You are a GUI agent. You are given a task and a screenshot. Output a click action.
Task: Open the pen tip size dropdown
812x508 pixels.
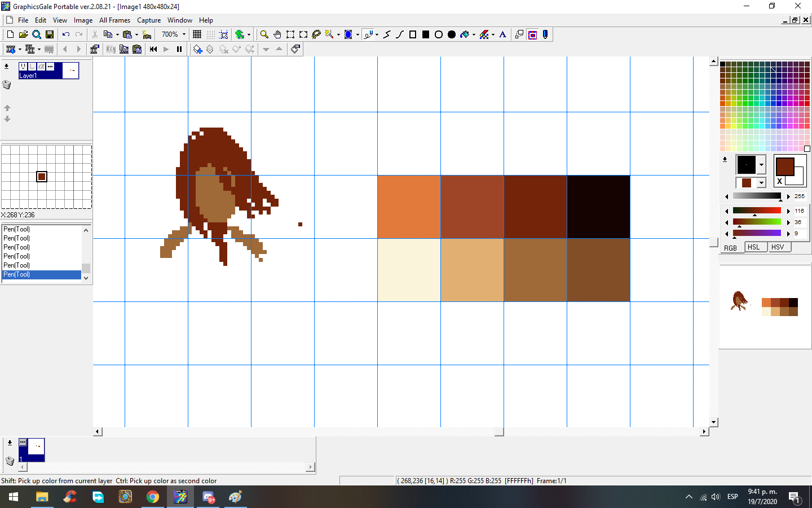point(761,165)
